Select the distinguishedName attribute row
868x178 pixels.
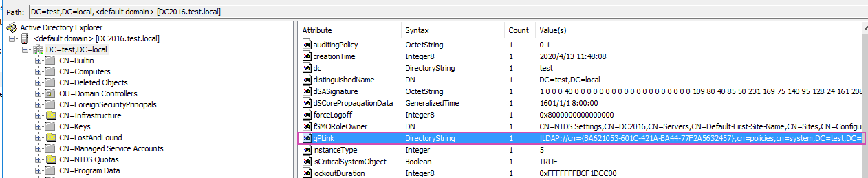[x=344, y=80]
